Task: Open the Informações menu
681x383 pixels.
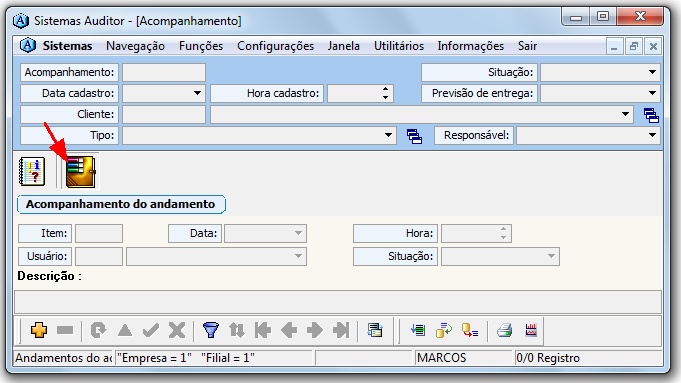Action: [470, 46]
